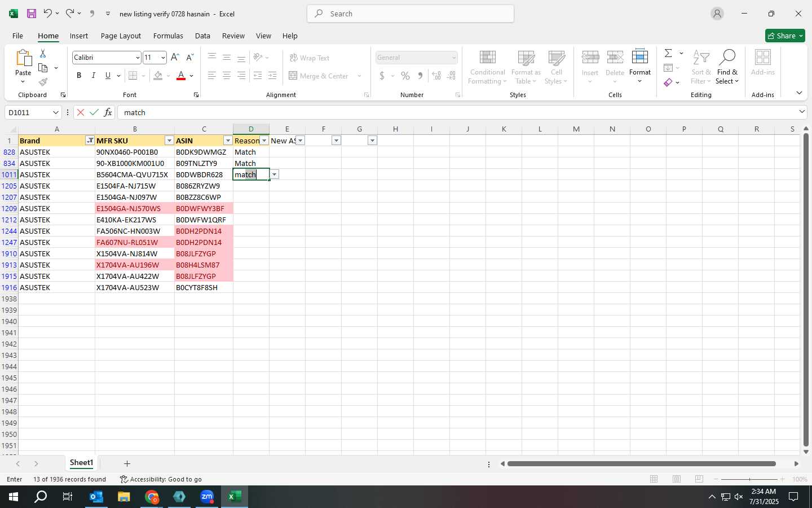Toggle underline formatting
Viewport: 812px width, 508px height.
tap(108, 76)
